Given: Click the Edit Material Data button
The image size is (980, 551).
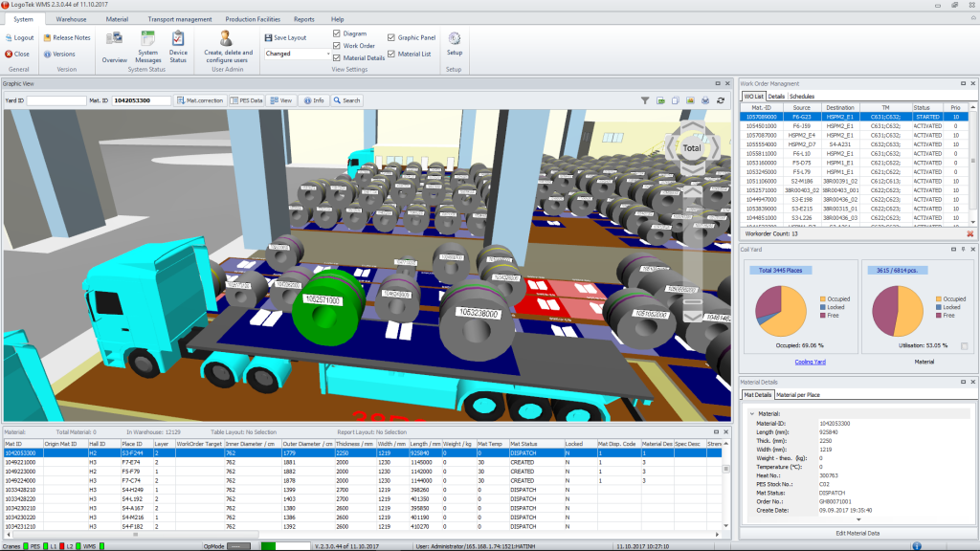Looking at the screenshot, I should click(x=858, y=533).
